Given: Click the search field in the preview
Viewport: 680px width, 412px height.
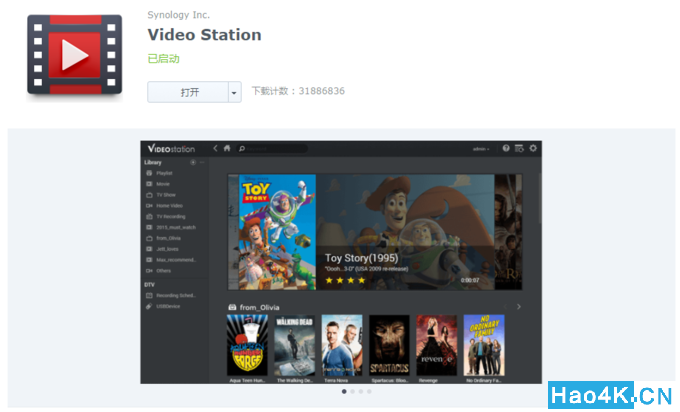Looking at the screenshot, I should 272,148.
